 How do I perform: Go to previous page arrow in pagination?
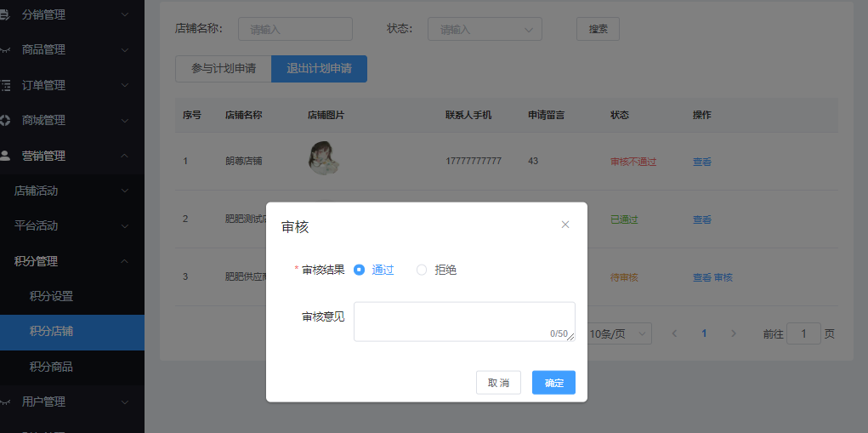click(x=674, y=333)
